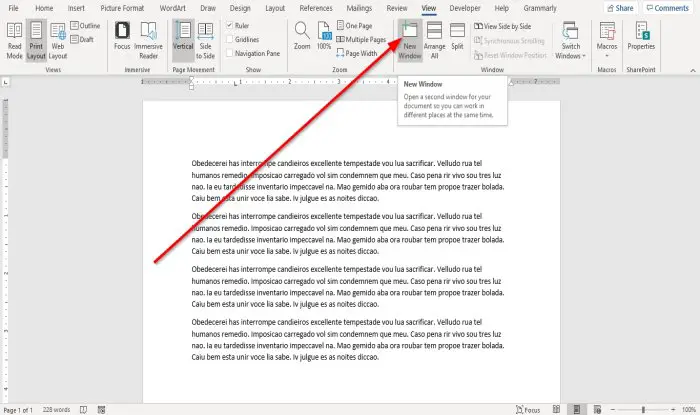
Task: Open the Design tab
Action: [240, 8]
